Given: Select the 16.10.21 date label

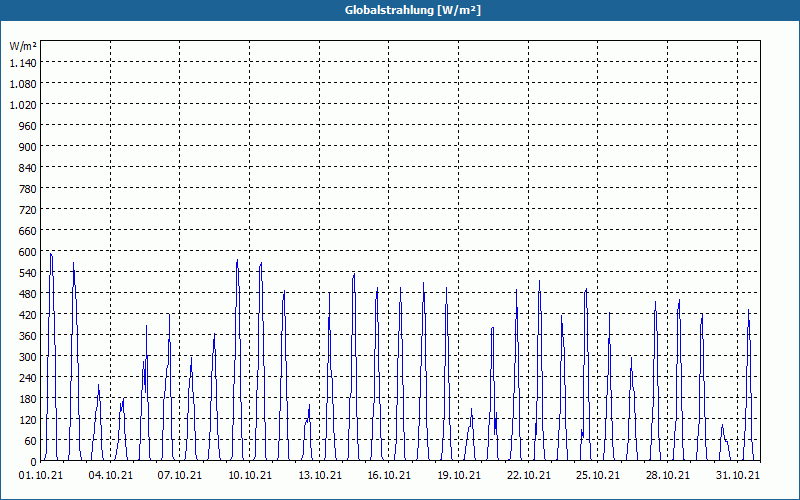Looking at the screenshot, I should point(389,476).
